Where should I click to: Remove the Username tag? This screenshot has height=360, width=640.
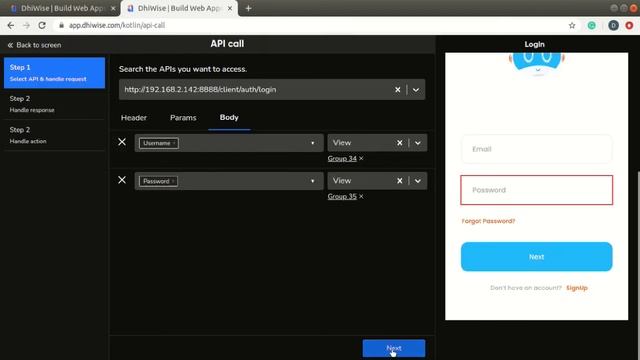tap(174, 143)
